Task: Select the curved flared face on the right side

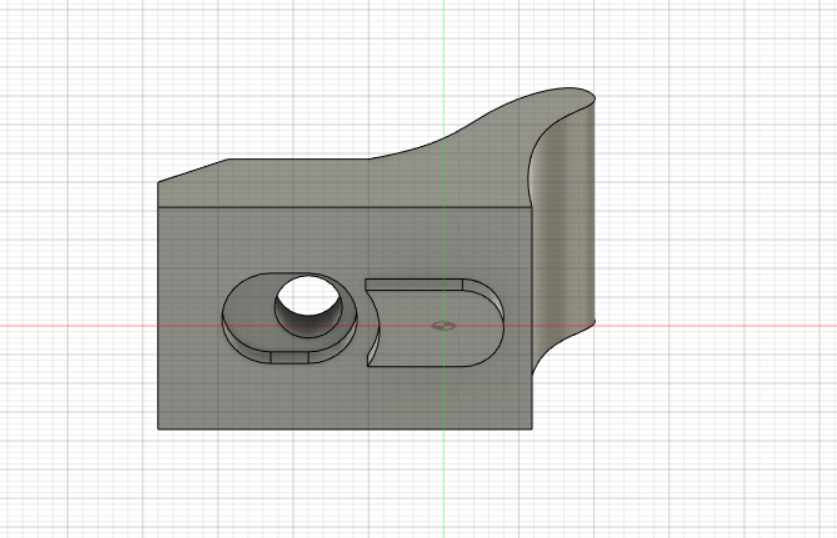Action: 564,230
